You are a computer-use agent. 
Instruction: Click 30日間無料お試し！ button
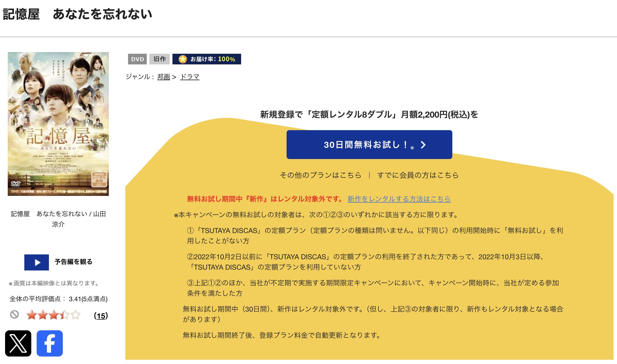369,145
